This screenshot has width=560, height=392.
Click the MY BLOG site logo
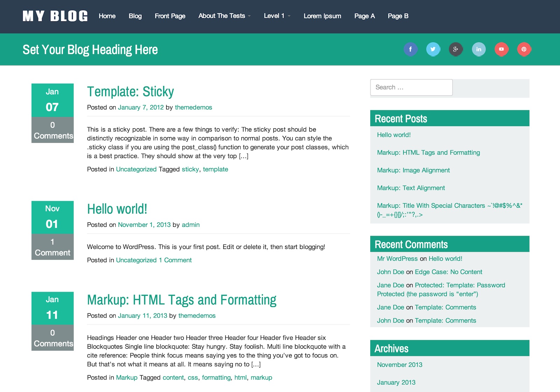[x=55, y=16]
